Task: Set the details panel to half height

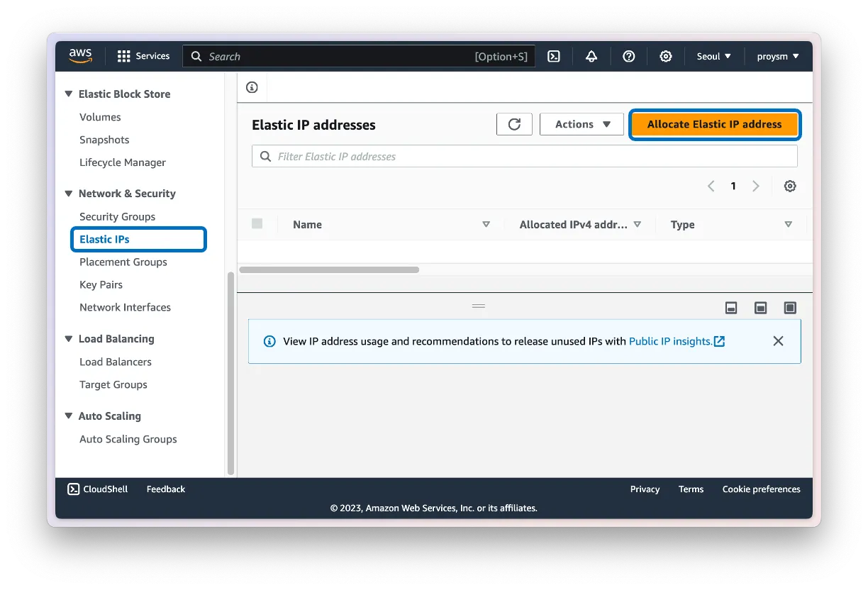Action: 761,308
